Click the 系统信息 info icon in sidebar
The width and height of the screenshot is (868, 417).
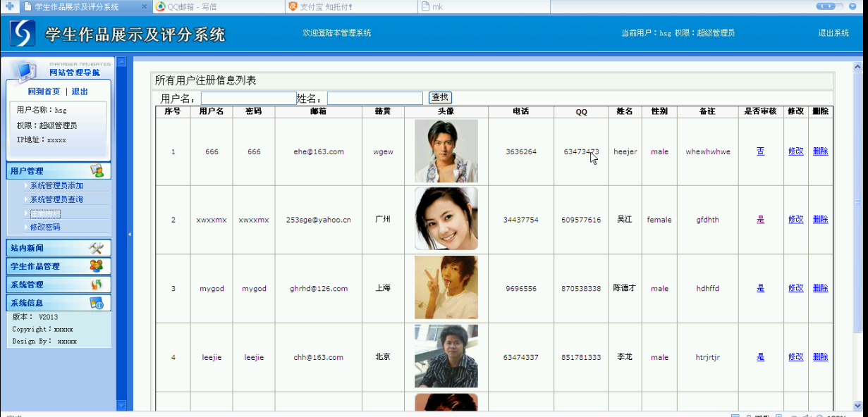pos(97,303)
